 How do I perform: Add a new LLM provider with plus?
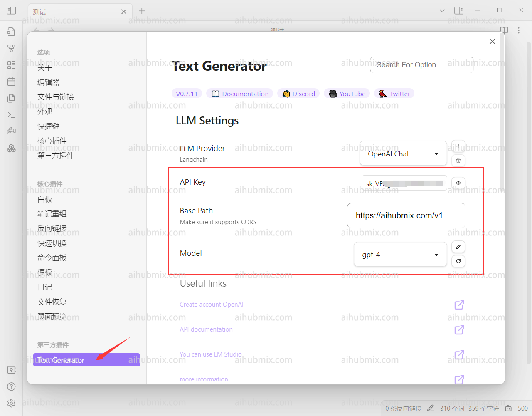(x=458, y=146)
